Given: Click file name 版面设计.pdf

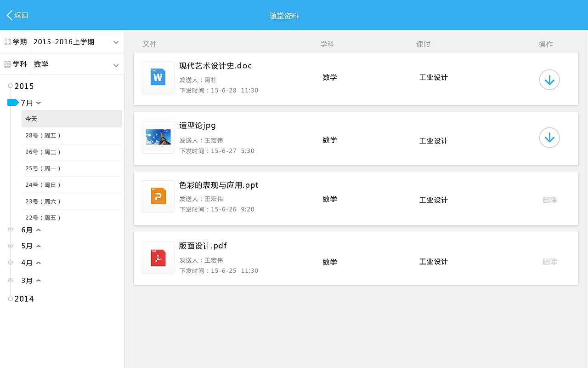Looking at the screenshot, I should pos(203,246).
